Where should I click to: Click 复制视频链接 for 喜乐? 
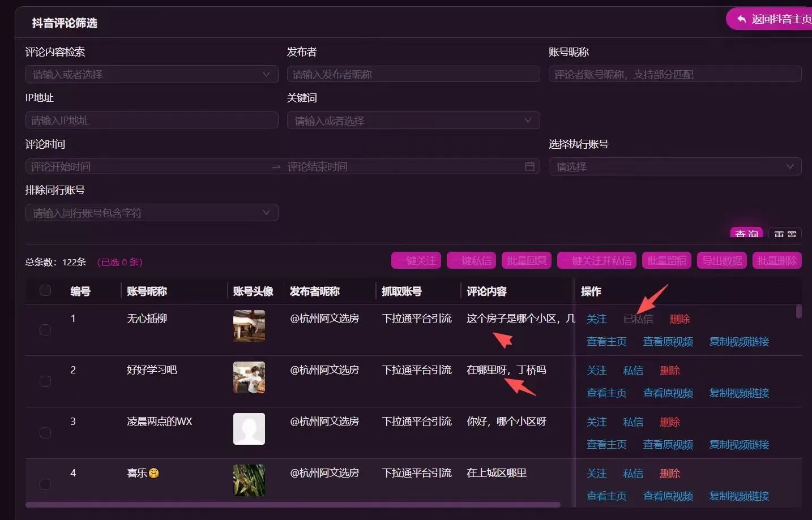(x=740, y=496)
